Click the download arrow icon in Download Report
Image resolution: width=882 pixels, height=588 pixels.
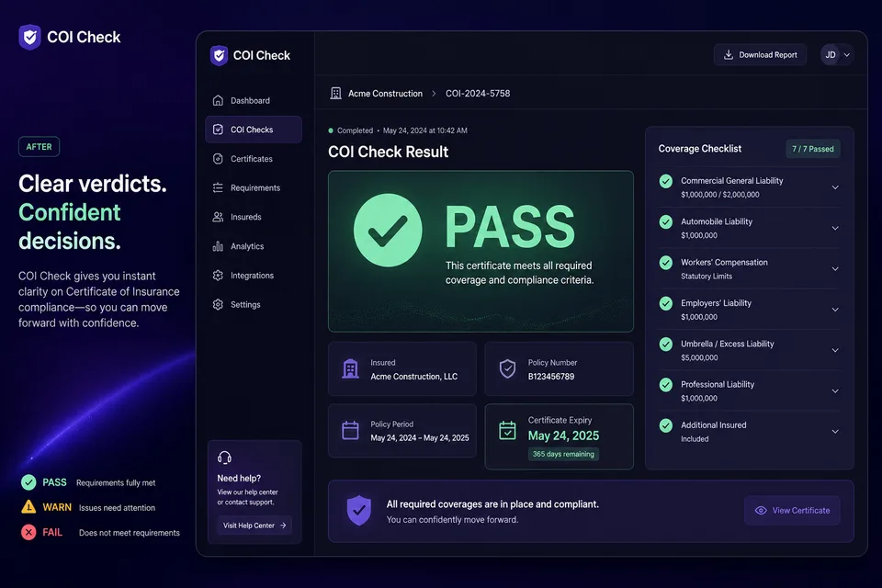tap(729, 54)
